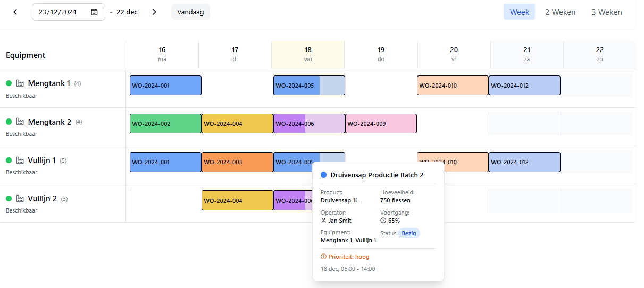
Task: Click the factory icon next to Vullijn 1
Action: click(x=21, y=160)
